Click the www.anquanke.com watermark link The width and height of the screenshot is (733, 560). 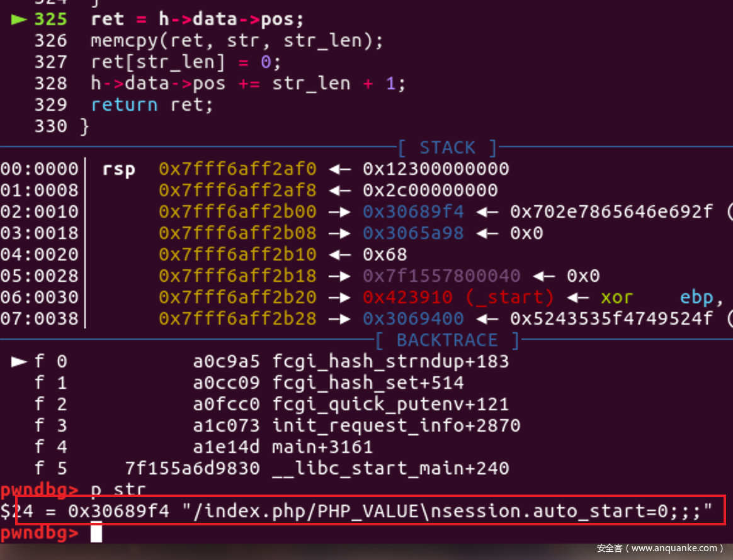click(x=674, y=548)
